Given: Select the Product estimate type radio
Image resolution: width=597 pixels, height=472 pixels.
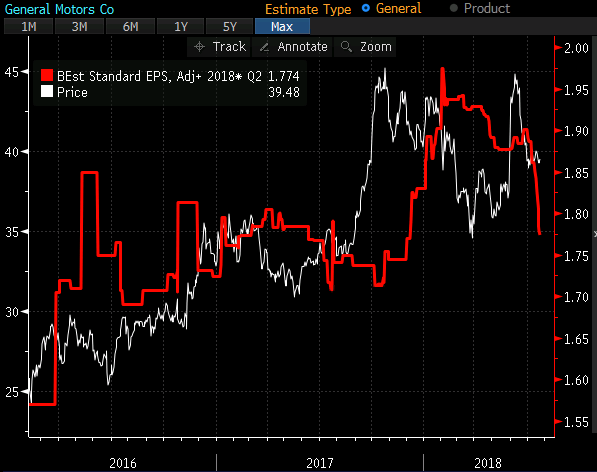Looking at the screenshot, I should (x=453, y=8).
